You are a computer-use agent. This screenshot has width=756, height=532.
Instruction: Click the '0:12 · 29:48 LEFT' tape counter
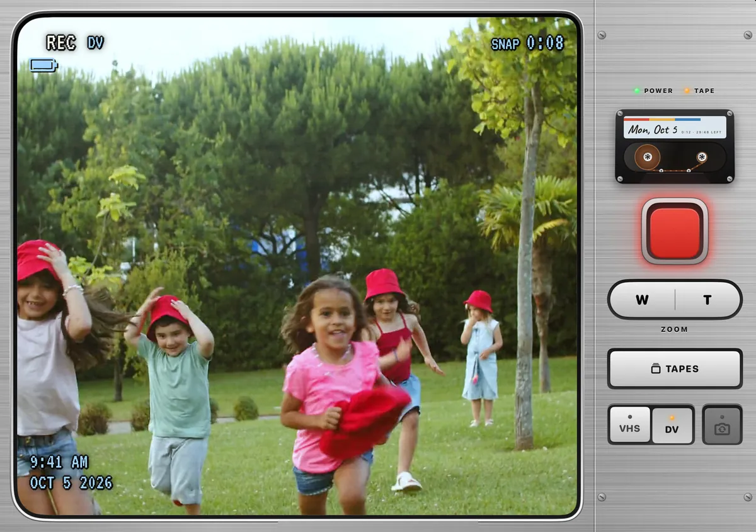701,131
